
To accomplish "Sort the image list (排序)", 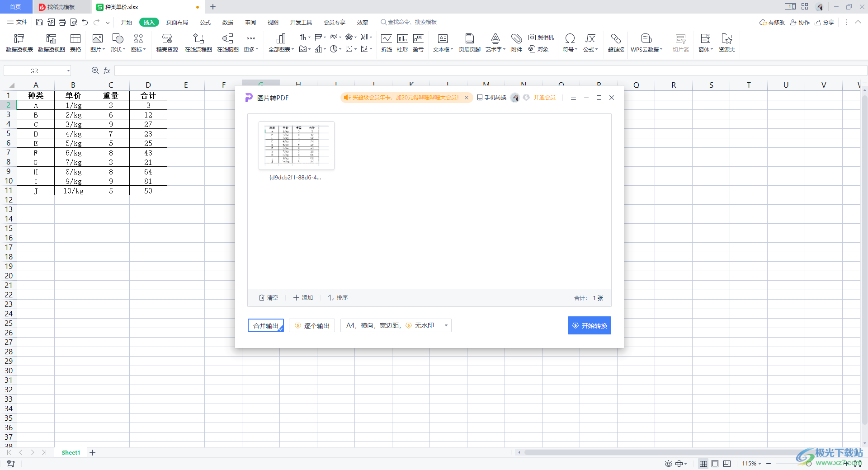I will coord(338,298).
